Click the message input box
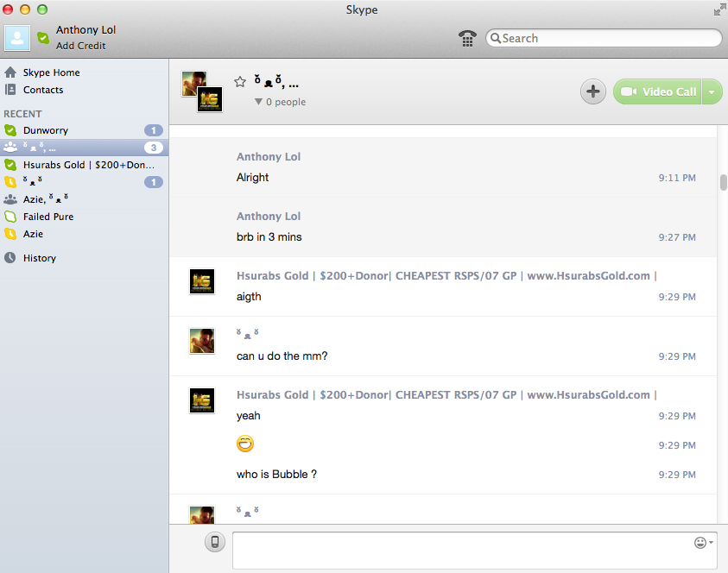The height and width of the screenshot is (573, 728). [x=474, y=551]
